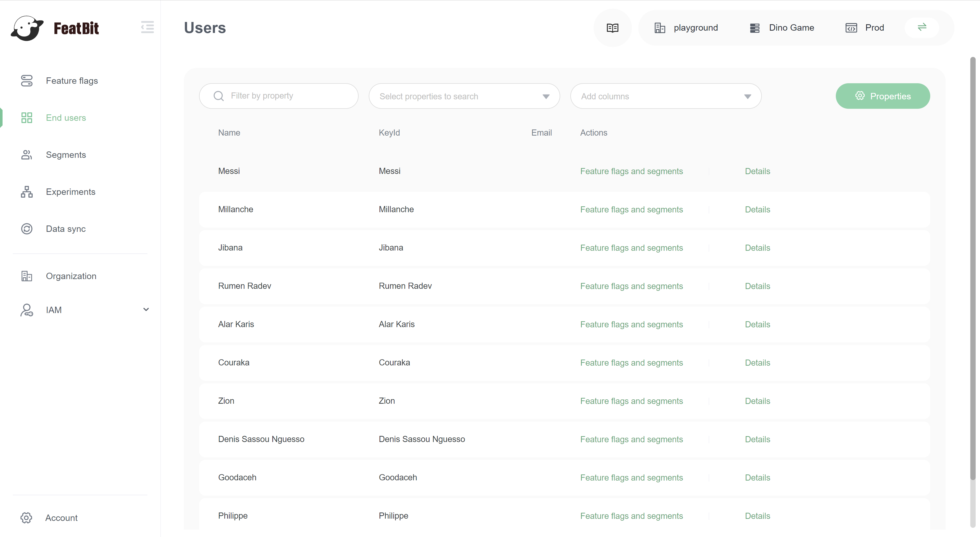Screen dimensions: 980x537
Task: Click the Account gear icon
Action: (x=26, y=518)
